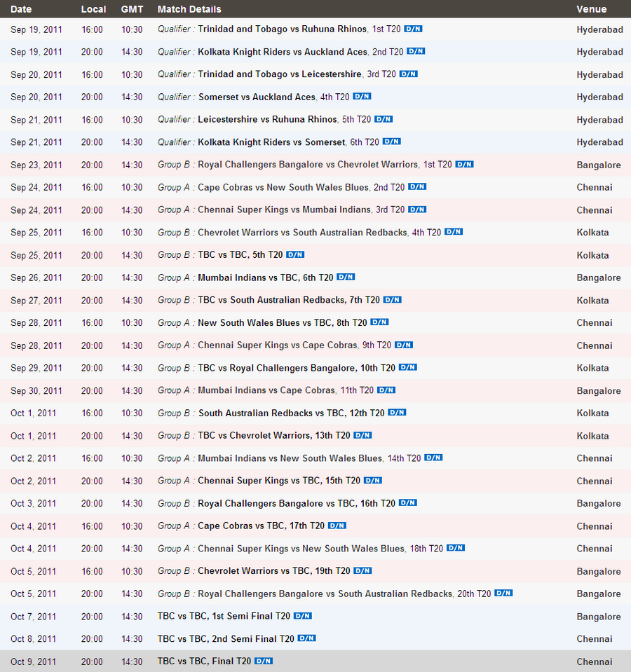Click D/N badge on the 20th T20 row

point(503,593)
